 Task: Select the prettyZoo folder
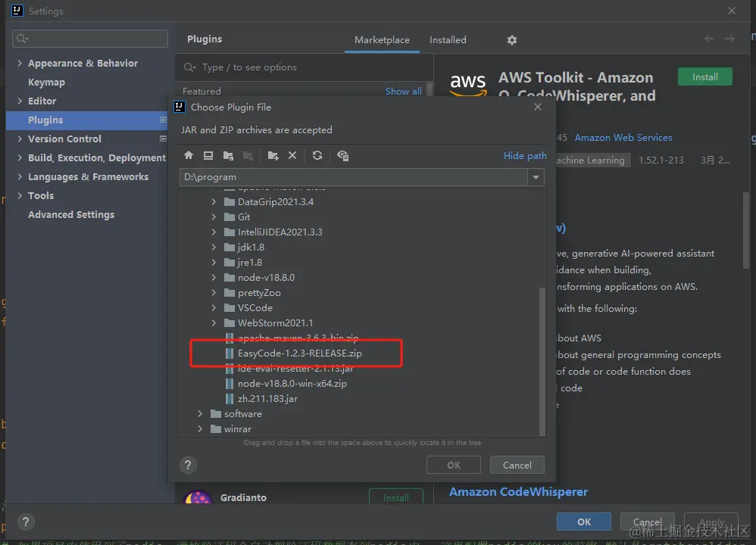(259, 292)
